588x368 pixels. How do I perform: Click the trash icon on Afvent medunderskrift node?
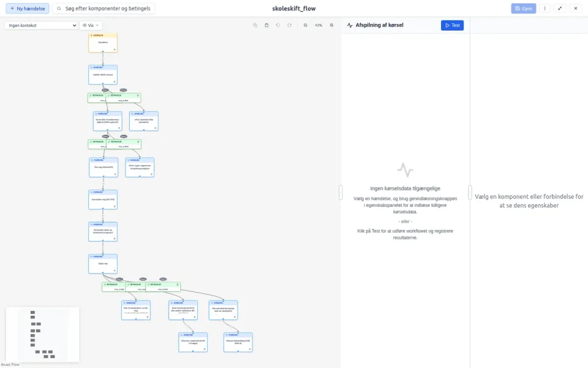pyautogui.click(x=205, y=349)
